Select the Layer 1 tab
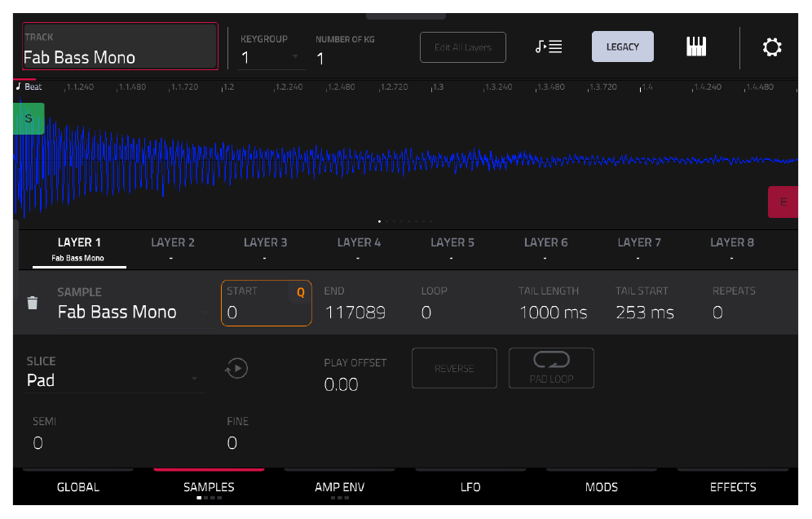 click(x=79, y=250)
